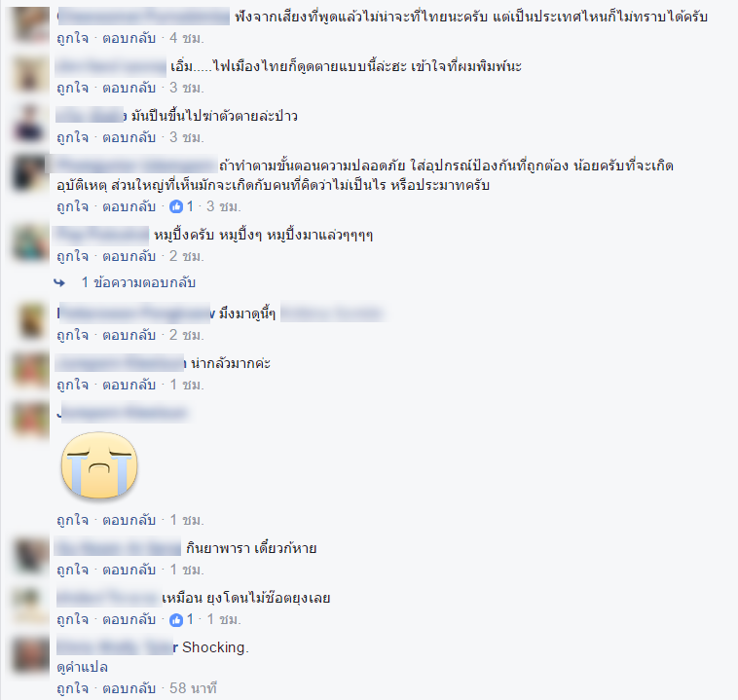Click reply arrow icon for '1 ข้อความตอบกลับ'
The width and height of the screenshot is (738, 700).
tap(59, 282)
